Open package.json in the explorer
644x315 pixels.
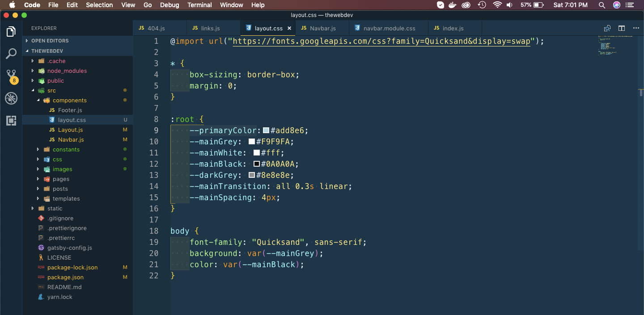(x=65, y=277)
